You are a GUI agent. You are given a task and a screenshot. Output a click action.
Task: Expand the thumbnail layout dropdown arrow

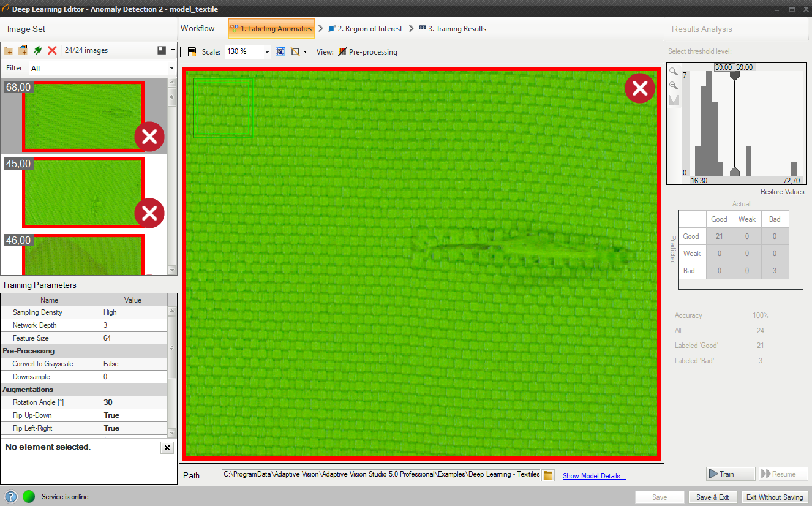point(173,51)
